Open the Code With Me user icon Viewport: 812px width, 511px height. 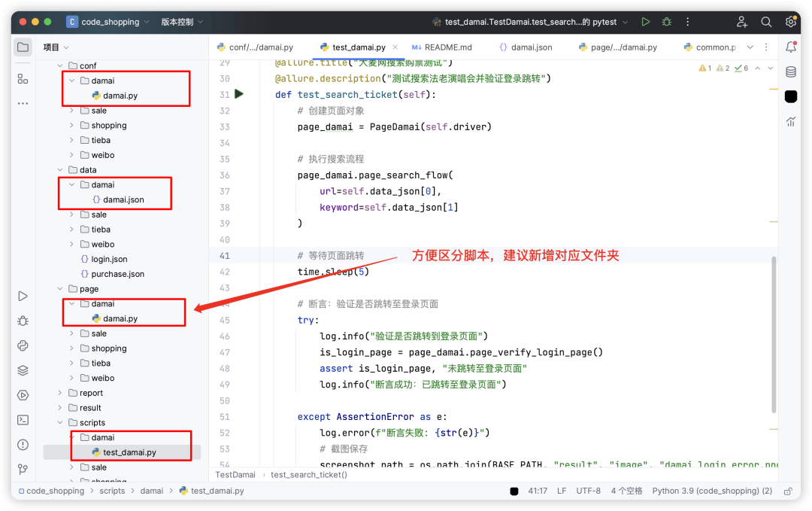point(742,22)
